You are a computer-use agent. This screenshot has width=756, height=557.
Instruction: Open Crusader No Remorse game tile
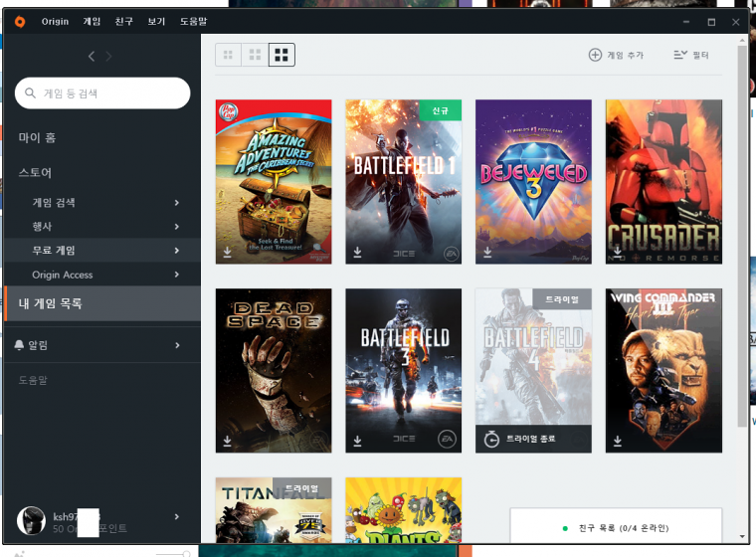[x=663, y=182]
